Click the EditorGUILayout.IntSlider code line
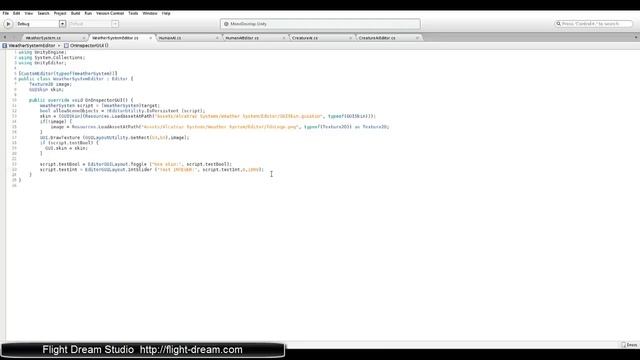640x360 pixels. pyautogui.click(x=151, y=169)
